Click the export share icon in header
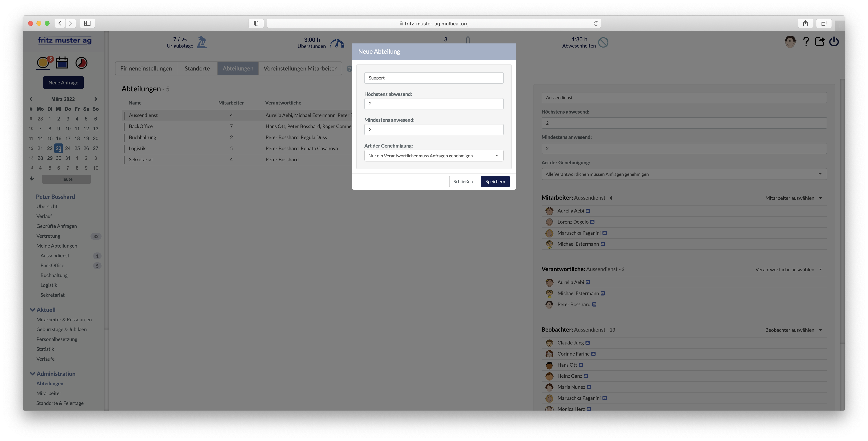The width and height of the screenshot is (868, 441). [820, 42]
